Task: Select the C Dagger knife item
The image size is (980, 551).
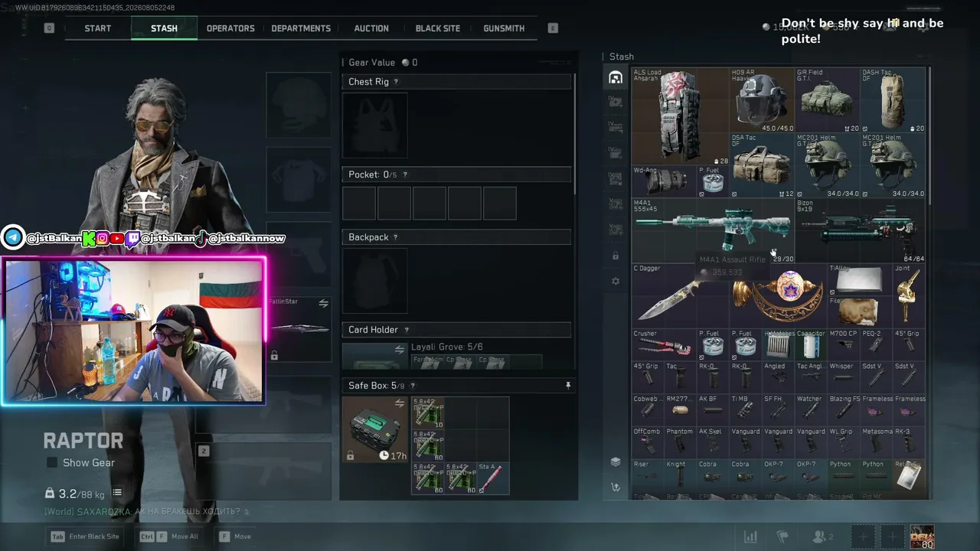Action: pyautogui.click(x=680, y=295)
